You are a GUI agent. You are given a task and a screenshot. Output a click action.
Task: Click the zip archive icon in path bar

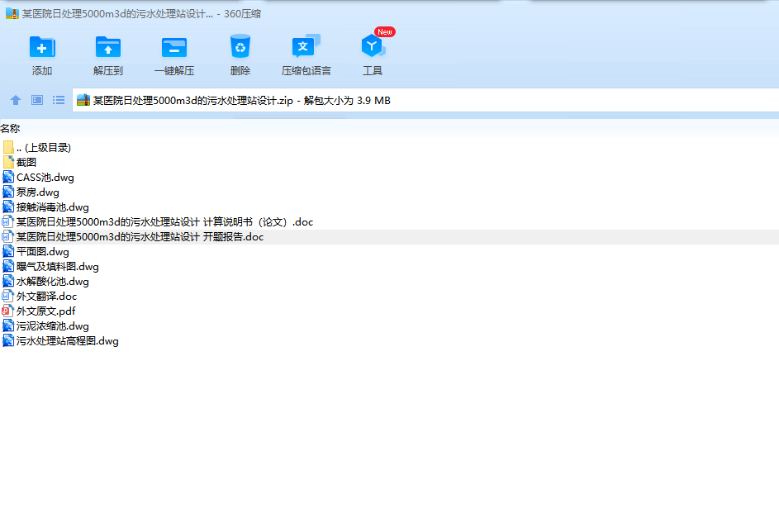coord(83,100)
